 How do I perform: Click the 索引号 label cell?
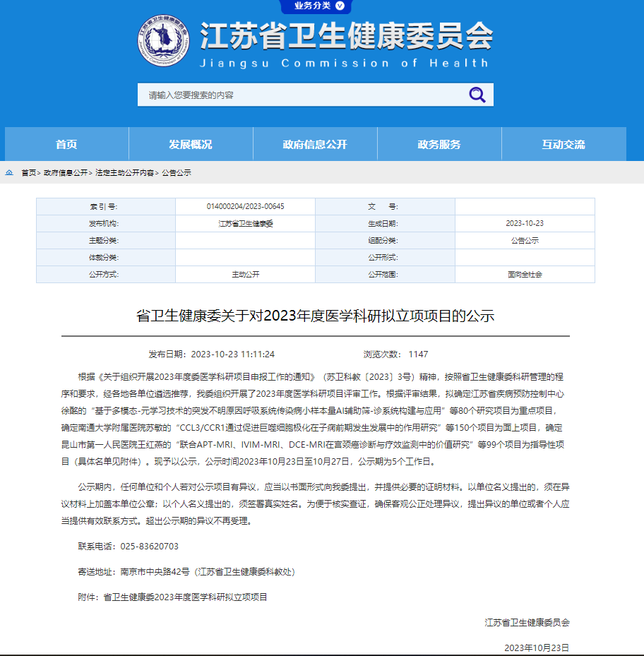point(106,207)
